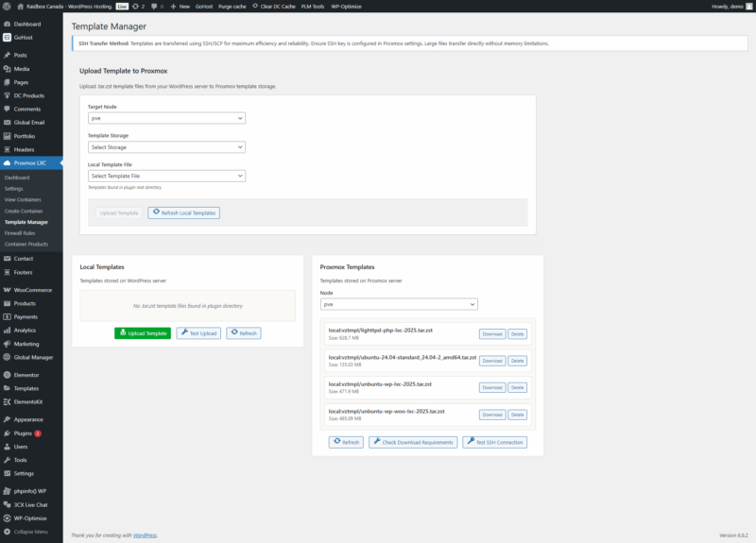Delete the ubuntu-24.04-standard template
Screen dimensions: 756x543
(x=517, y=361)
